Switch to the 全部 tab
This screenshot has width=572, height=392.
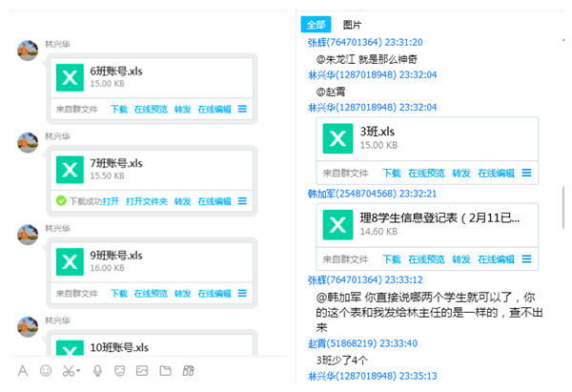tap(316, 25)
